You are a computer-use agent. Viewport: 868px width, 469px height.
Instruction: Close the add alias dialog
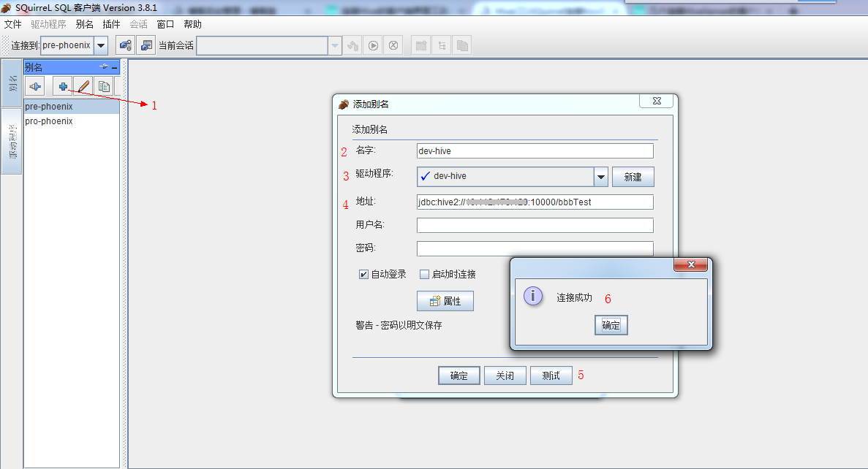[x=657, y=101]
